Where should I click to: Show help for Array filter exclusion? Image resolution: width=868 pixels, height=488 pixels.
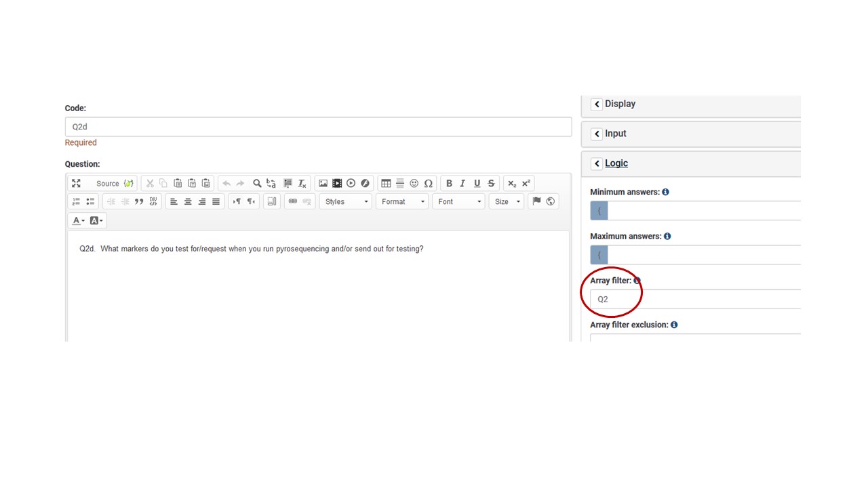click(674, 325)
